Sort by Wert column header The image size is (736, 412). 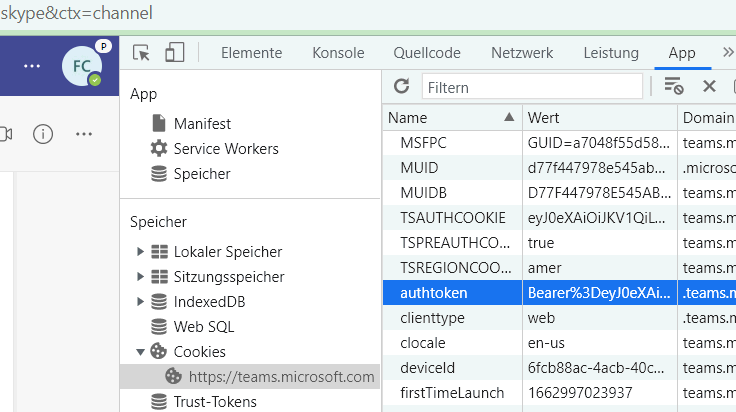coord(599,117)
